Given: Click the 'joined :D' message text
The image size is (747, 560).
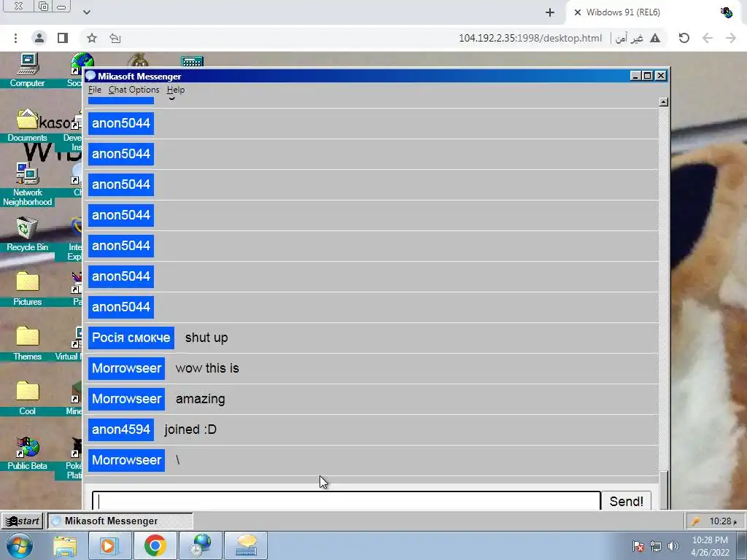Looking at the screenshot, I should click(x=190, y=429).
